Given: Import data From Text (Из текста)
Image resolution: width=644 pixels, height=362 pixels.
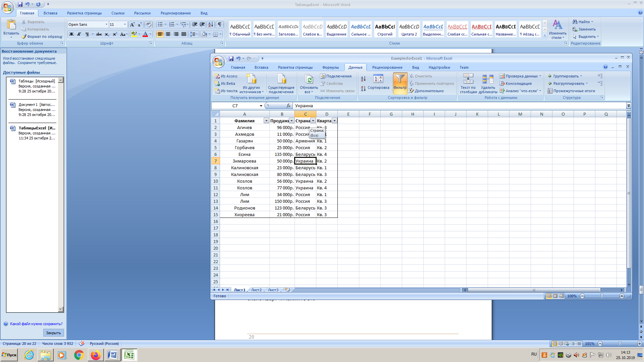Looking at the screenshot, I should tap(226, 91).
